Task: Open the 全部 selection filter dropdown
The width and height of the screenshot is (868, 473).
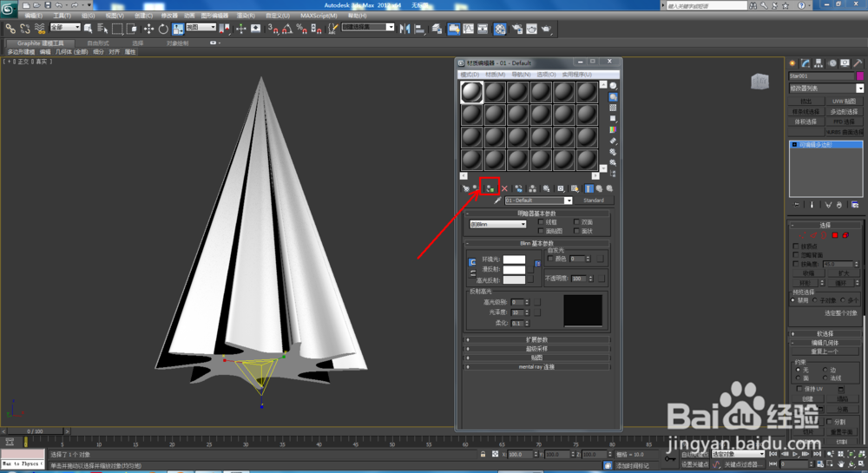Action: click(65, 27)
